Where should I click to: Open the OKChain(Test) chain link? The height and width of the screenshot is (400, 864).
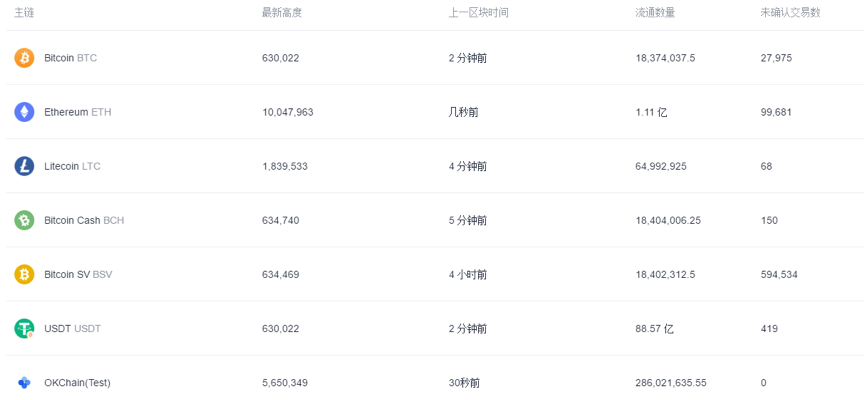79,382
